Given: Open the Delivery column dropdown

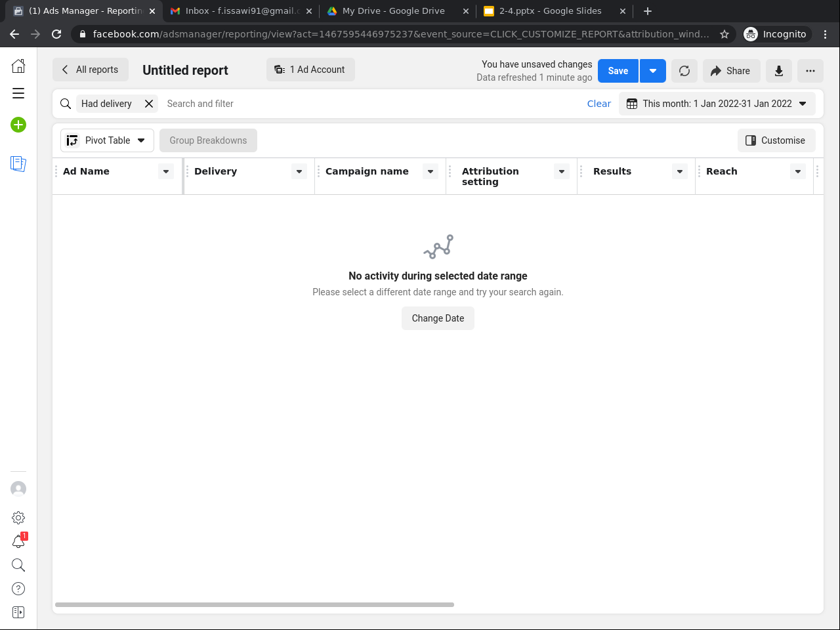Looking at the screenshot, I should pyautogui.click(x=299, y=171).
